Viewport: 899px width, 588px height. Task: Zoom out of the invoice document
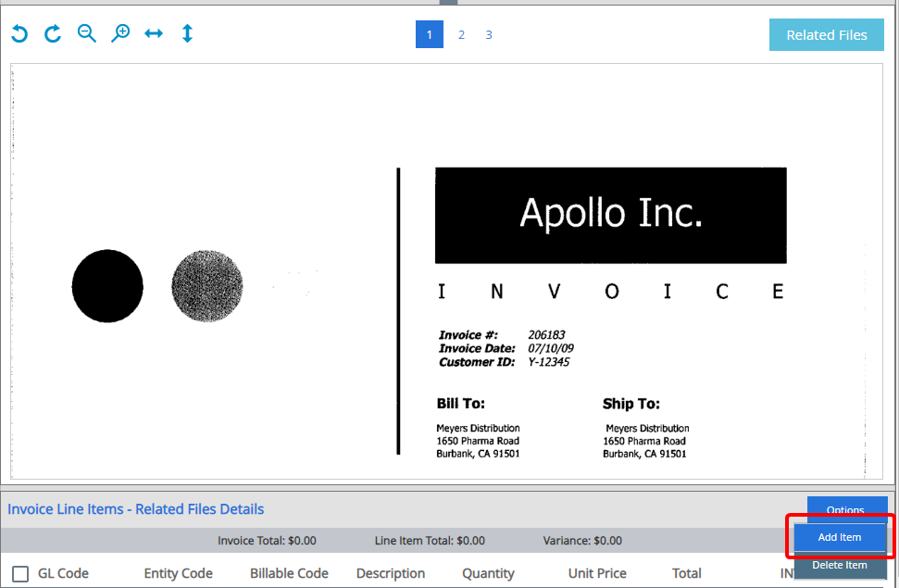[87, 34]
